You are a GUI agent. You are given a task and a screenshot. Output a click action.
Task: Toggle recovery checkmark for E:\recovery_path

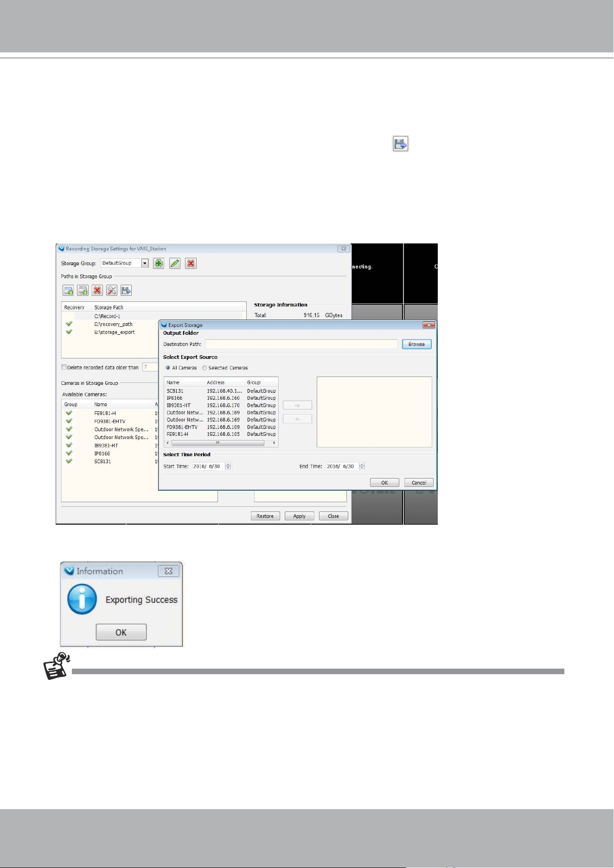[69, 324]
